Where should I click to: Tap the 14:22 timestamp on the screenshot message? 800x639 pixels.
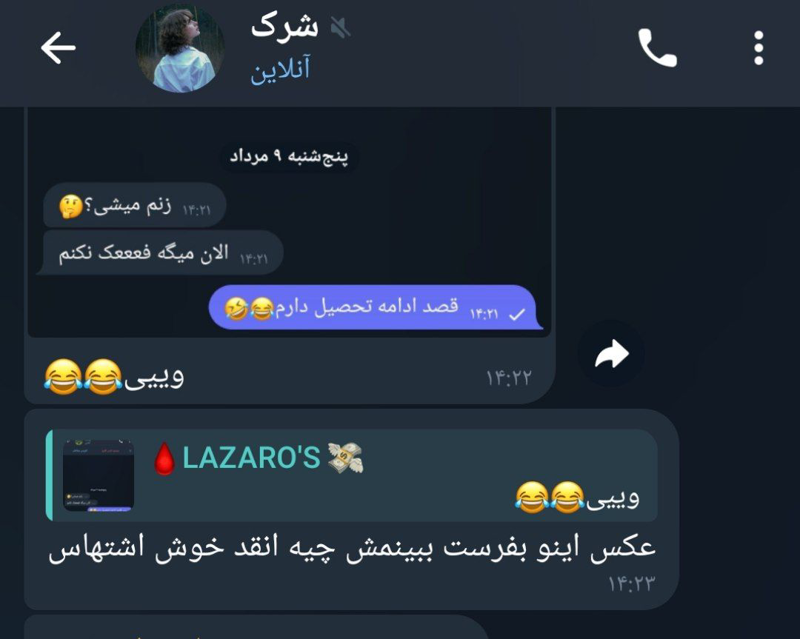pos(509,378)
